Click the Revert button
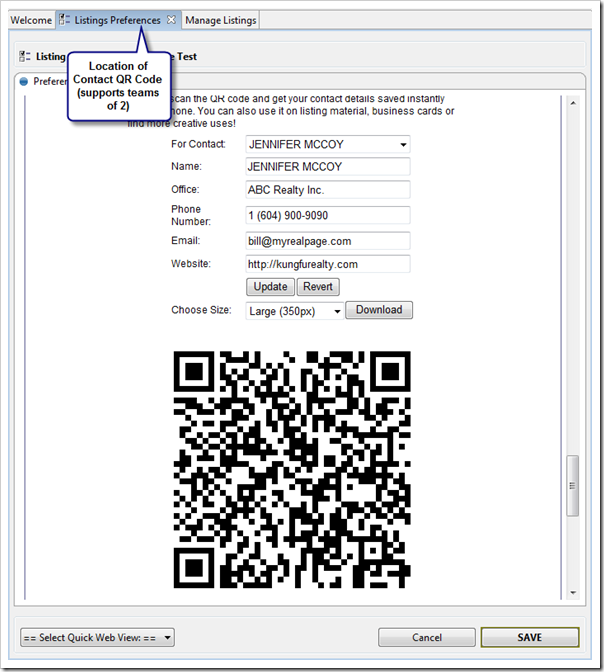604x672 pixels. point(318,287)
